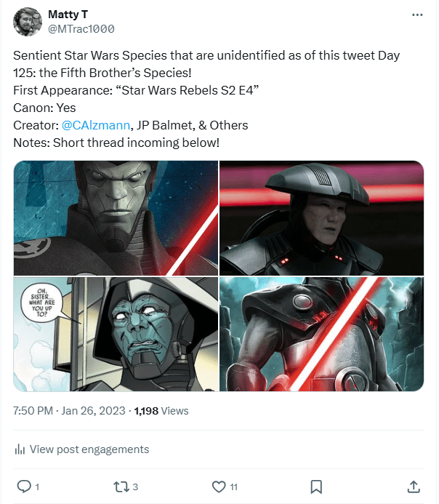439x504 pixels.
Task: Open the three-dot more options menu
Action: [416, 15]
